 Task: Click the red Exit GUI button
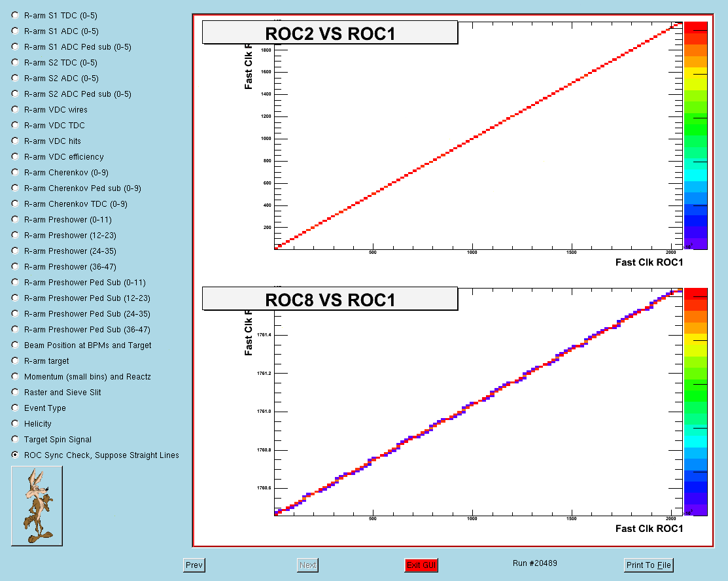[421, 565]
